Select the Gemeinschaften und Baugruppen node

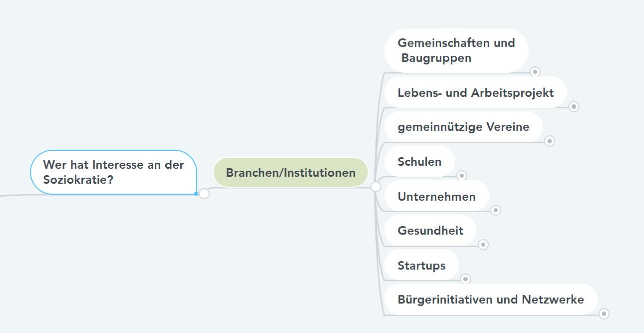pos(456,50)
